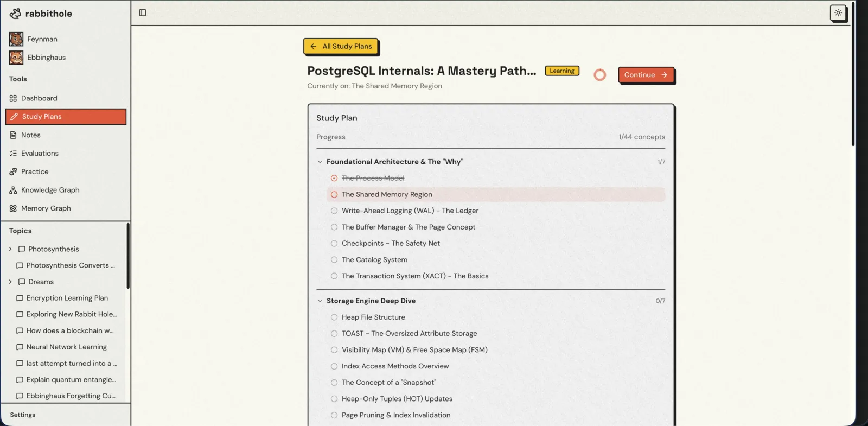Open Evaluations in the sidebar
Image resolution: width=868 pixels, height=426 pixels.
tap(66, 154)
